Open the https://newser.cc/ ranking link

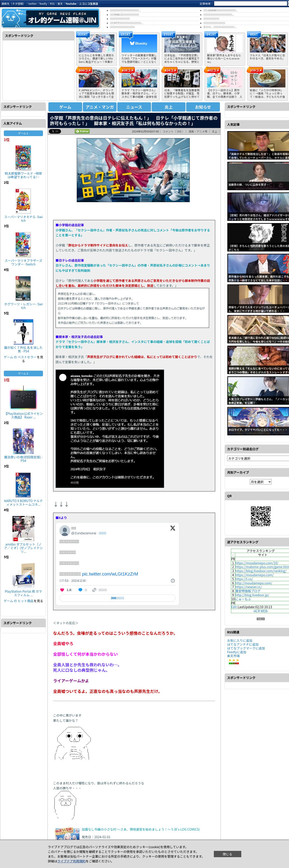248,587
